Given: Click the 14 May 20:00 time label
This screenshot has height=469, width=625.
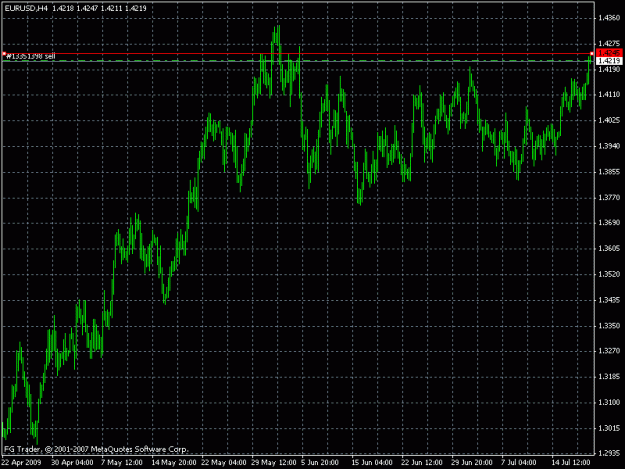Looking at the screenshot, I should click(174, 463).
